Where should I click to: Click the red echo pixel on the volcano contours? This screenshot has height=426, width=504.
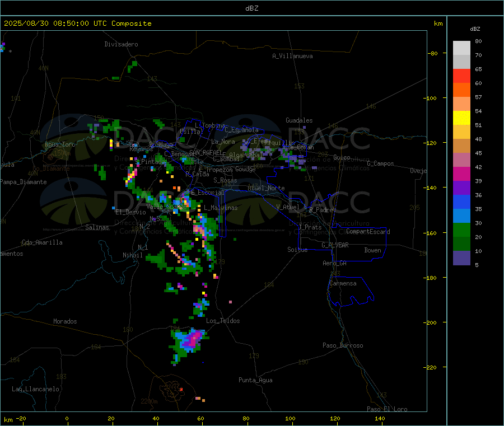coord(181,389)
